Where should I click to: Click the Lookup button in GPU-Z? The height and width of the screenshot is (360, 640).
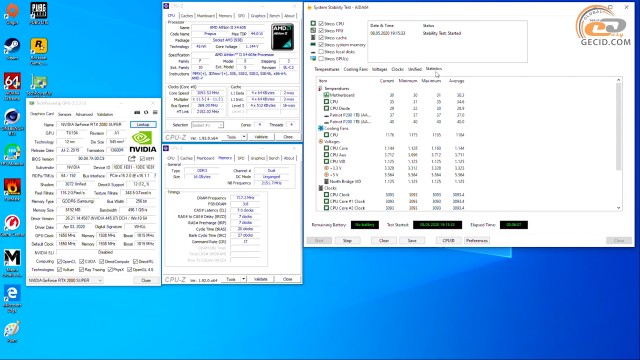coord(143,124)
